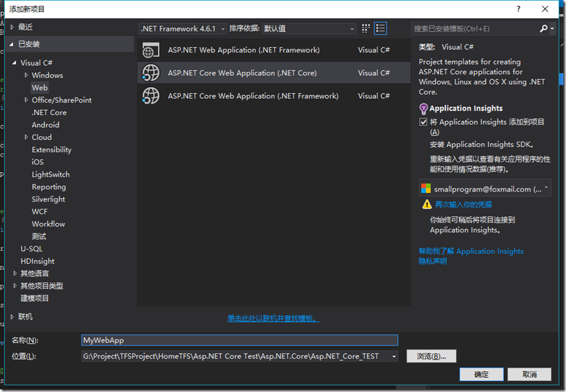The height and width of the screenshot is (392, 566).
Task: Select the Modeling Projects (建模项目) category
Action: [35, 298]
